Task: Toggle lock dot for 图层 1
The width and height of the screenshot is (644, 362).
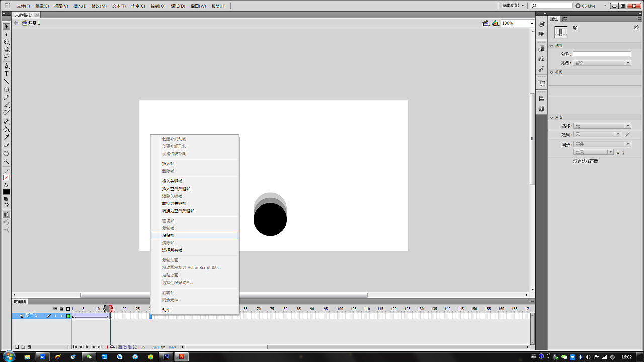Action: (x=62, y=316)
